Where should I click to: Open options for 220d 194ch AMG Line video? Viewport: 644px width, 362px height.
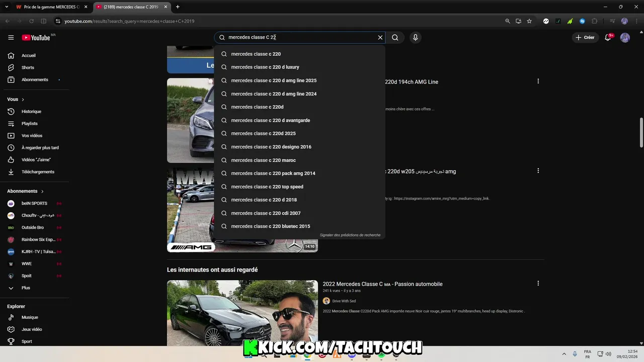coord(538,81)
